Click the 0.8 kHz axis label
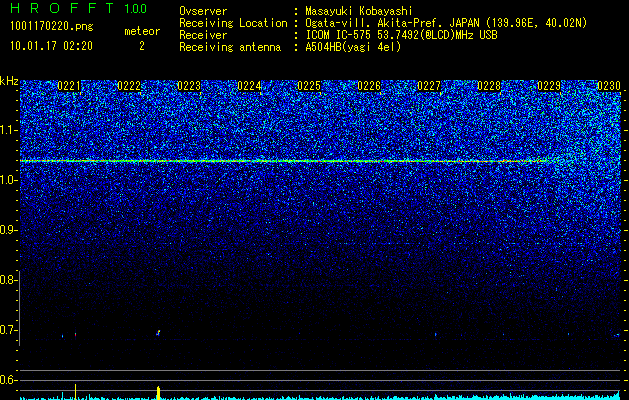 (x=8, y=280)
